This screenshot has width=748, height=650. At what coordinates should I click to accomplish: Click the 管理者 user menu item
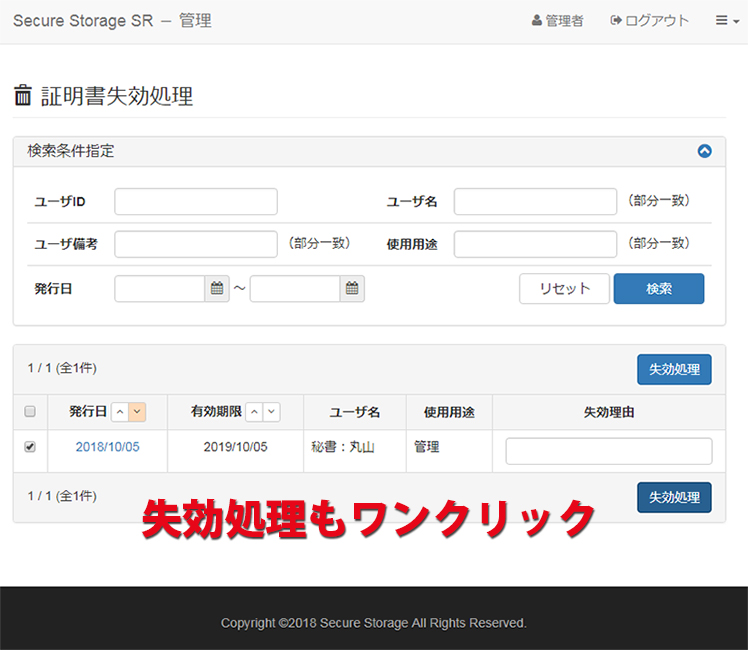tap(558, 21)
